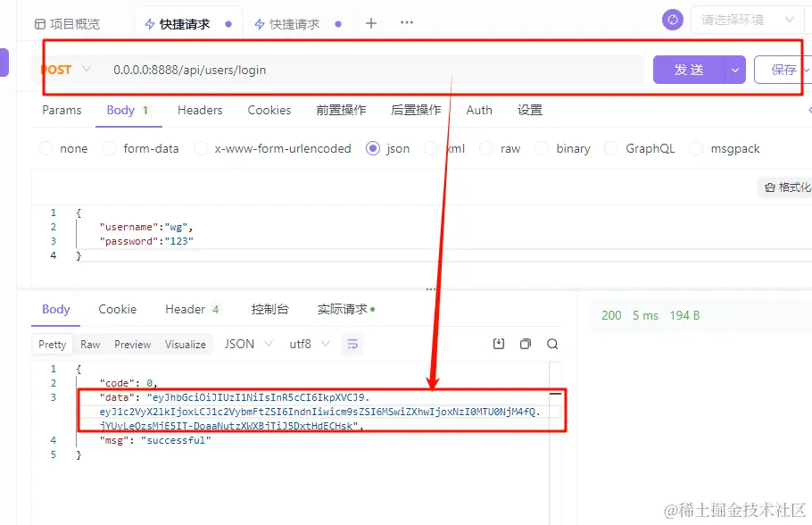Open the request Headers tab
The image size is (812, 525).
200,110
